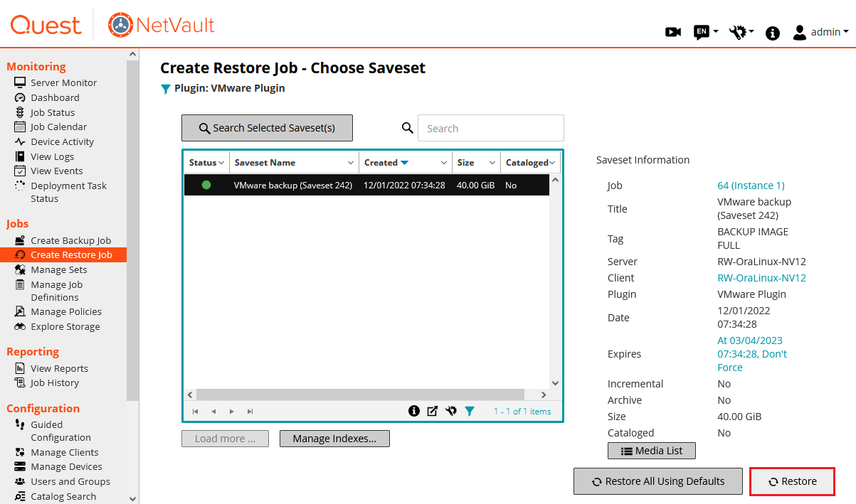Click the Server Monitor icon
Viewport: 856px width, 504px height.
(20, 82)
